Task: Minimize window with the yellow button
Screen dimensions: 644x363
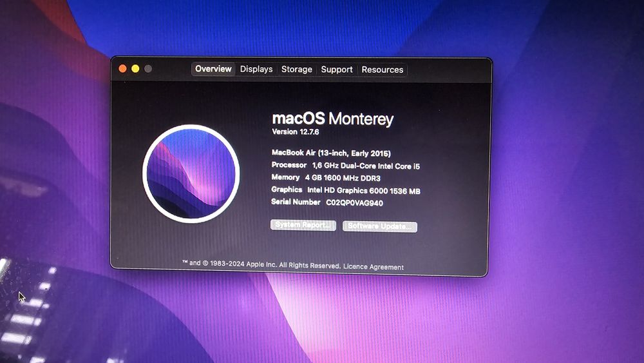Action: [135, 68]
